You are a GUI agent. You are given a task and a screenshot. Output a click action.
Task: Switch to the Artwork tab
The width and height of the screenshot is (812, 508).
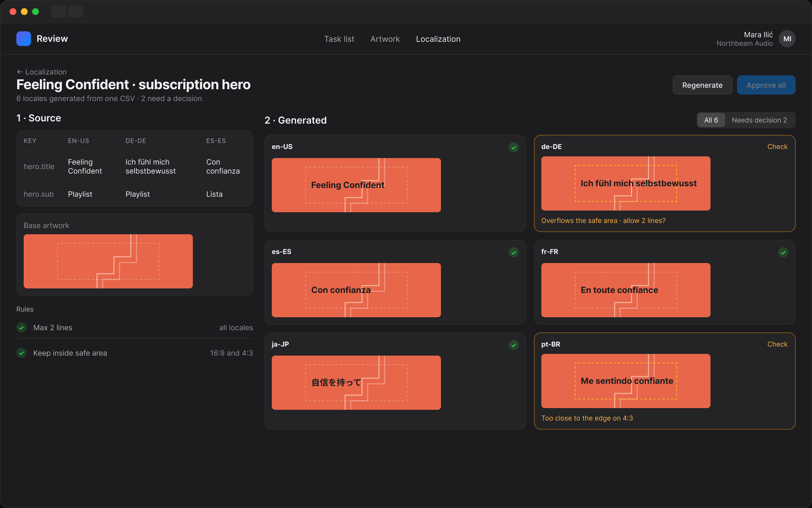tap(385, 39)
